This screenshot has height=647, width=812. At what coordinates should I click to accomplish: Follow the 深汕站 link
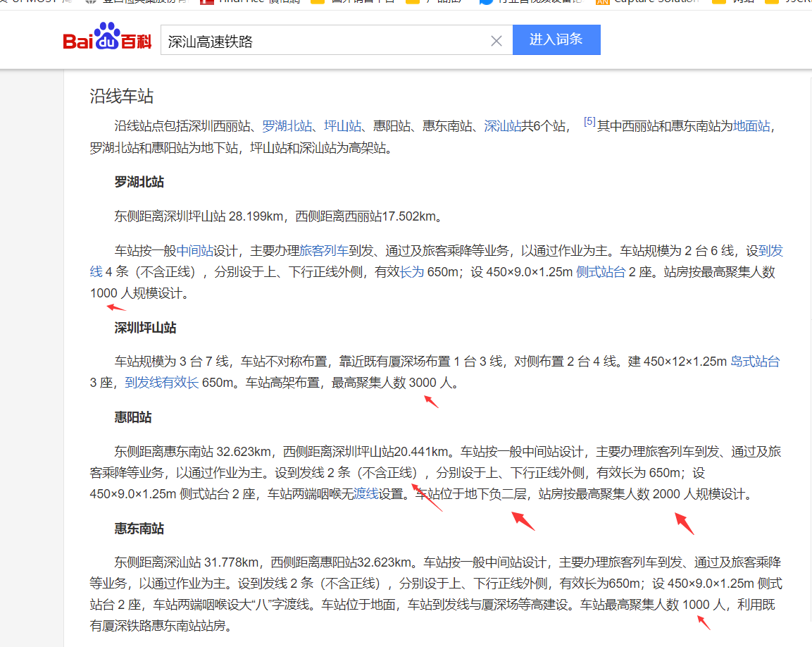pyautogui.click(x=502, y=126)
